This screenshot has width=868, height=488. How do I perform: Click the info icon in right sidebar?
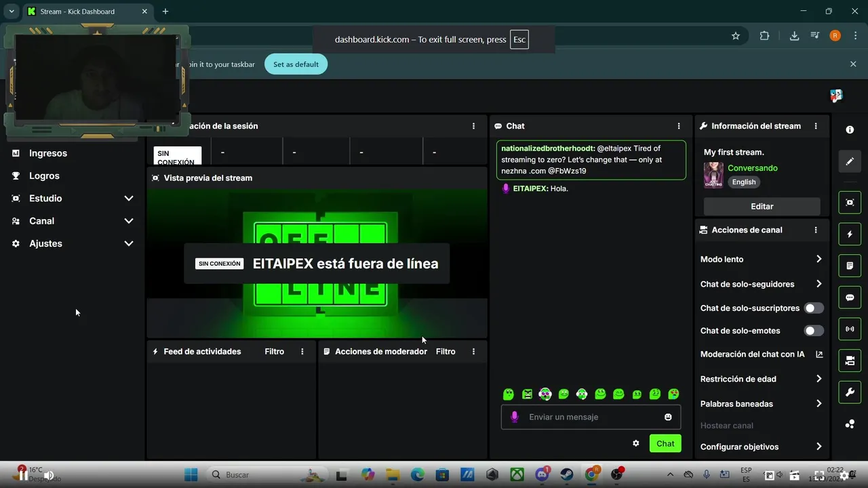(850, 129)
